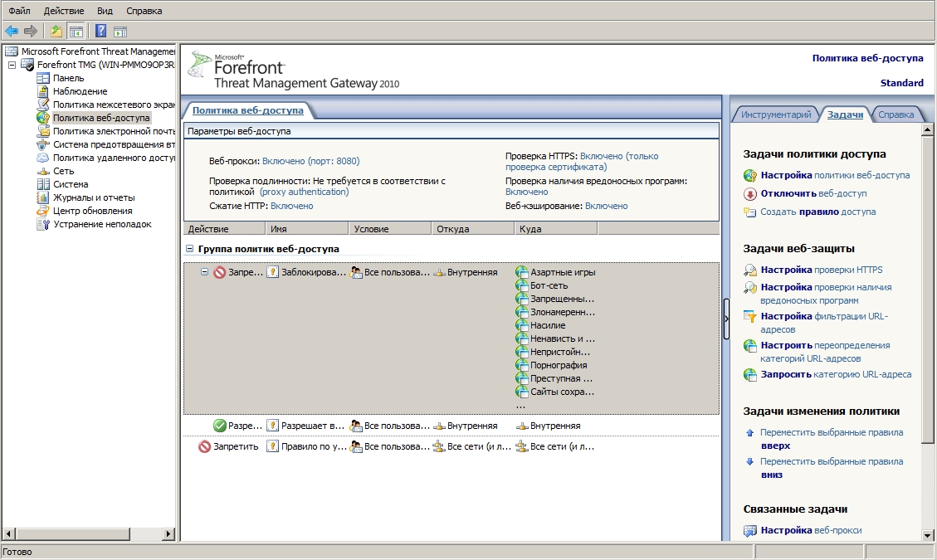This screenshot has width=937, height=560.
Task: Open Запросить категорию URL-адреса task
Action: (836, 374)
